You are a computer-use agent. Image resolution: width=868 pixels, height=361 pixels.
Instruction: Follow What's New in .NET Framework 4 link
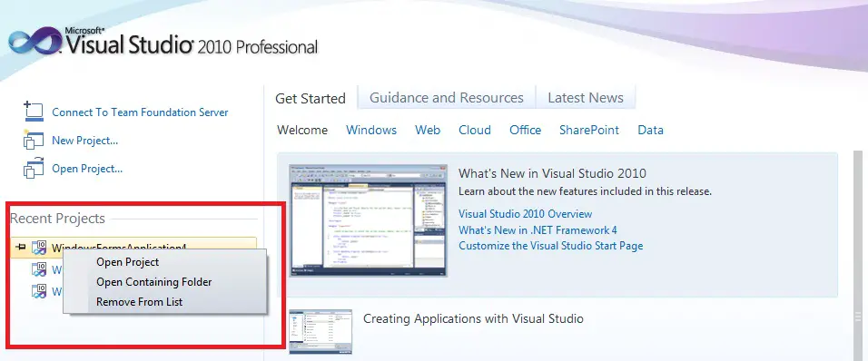click(538, 230)
